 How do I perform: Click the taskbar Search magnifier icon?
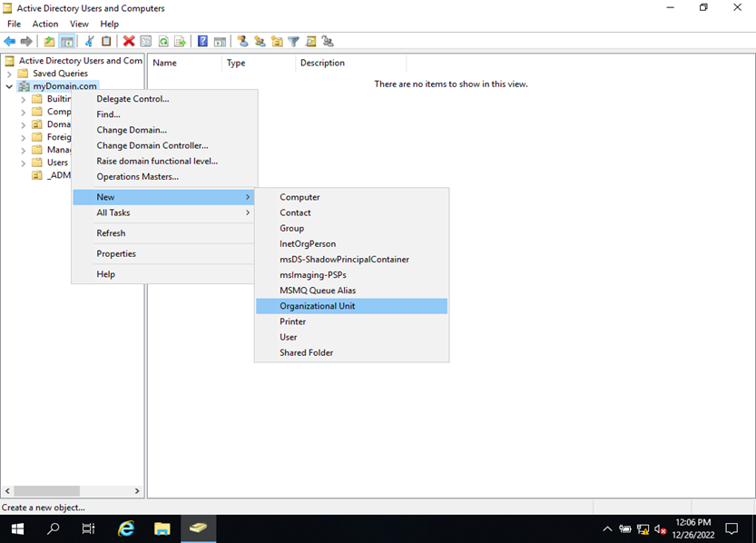53,529
